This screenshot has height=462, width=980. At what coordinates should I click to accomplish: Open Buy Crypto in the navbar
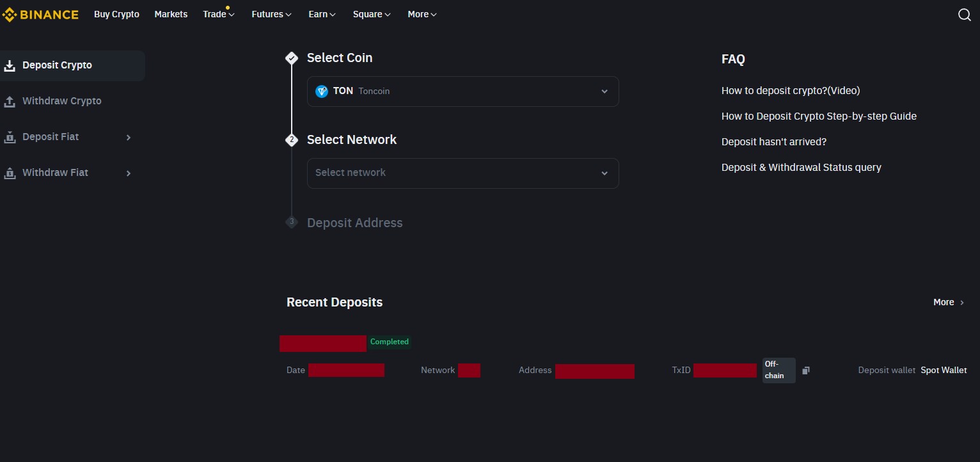point(116,14)
